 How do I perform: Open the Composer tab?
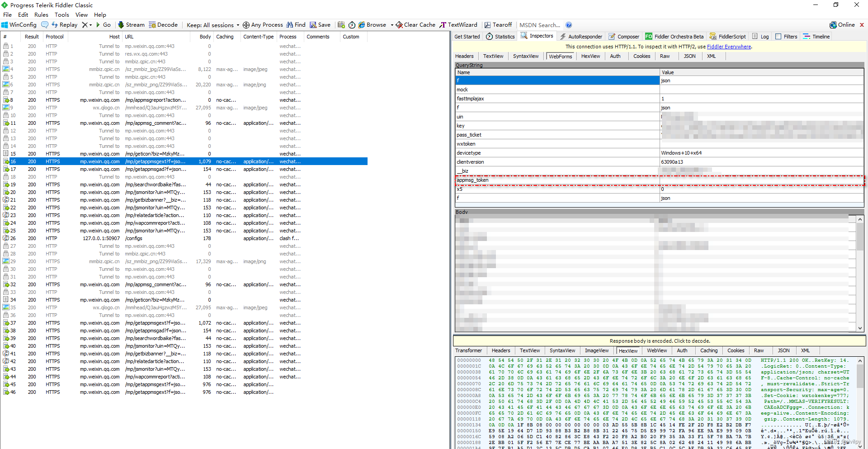coord(624,37)
